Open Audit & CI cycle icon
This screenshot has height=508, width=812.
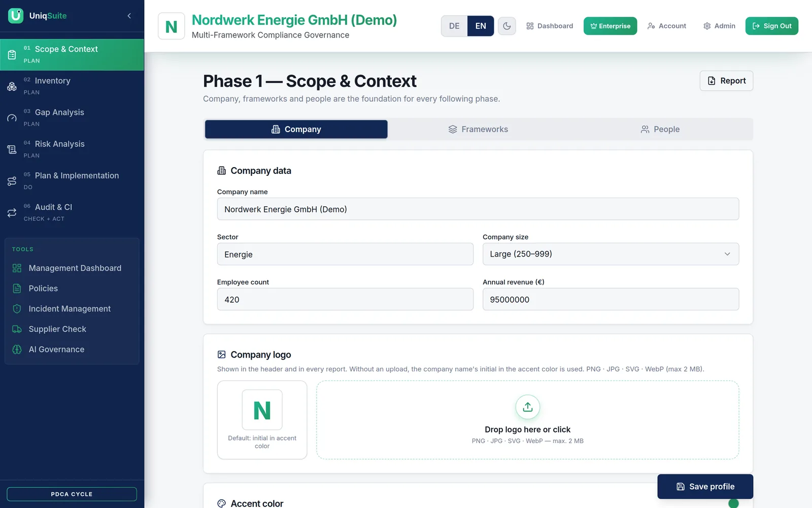pyautogui.click(x=12, y=213)
